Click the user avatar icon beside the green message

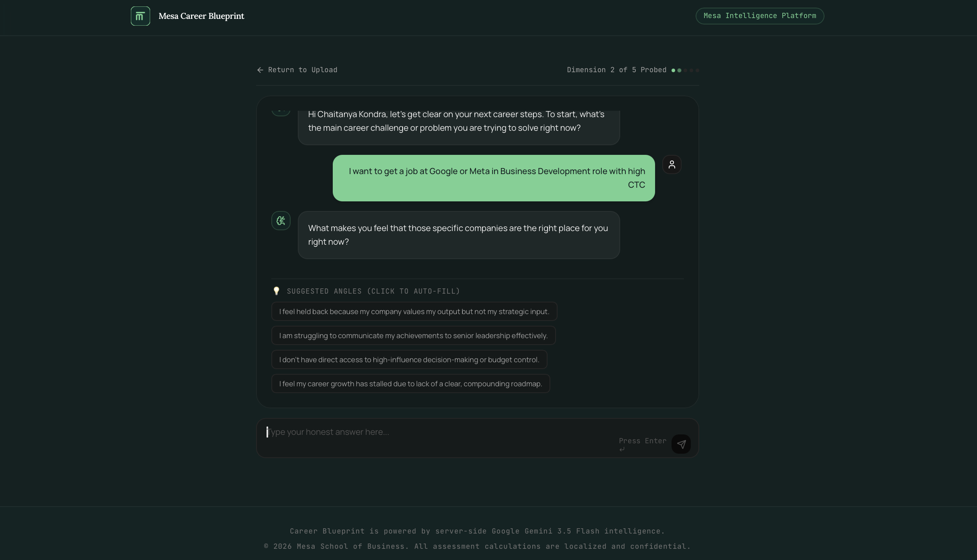(x=672, y=164)
